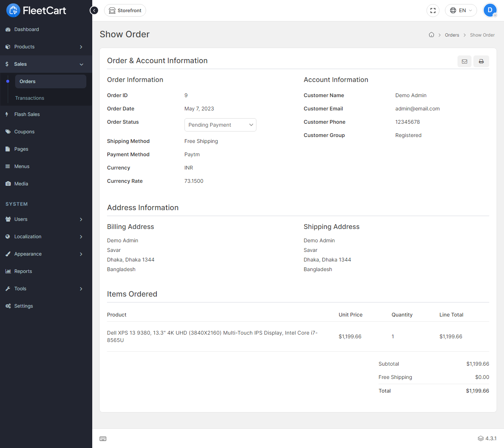
Task: Click the Dashboard gauge icon
Action: coord(8,30)
